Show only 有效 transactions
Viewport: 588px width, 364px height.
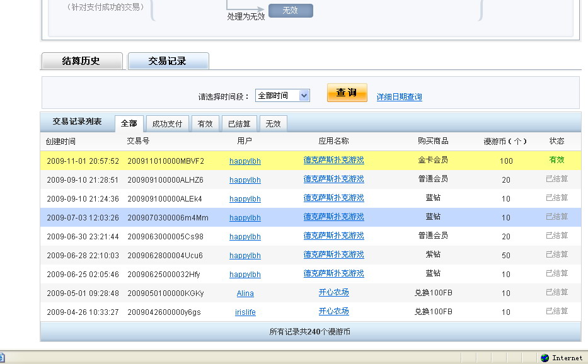tap(205, 123)
